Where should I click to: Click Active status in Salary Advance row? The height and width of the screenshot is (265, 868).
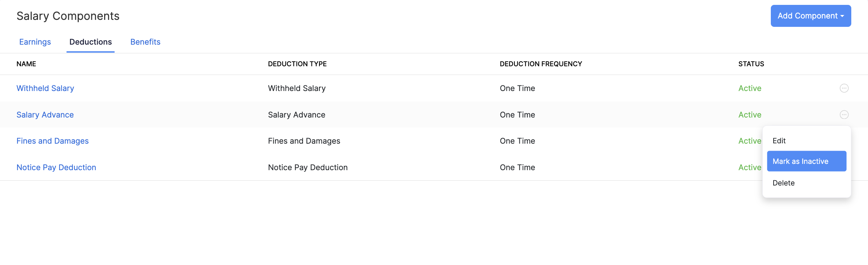(750, 115)
